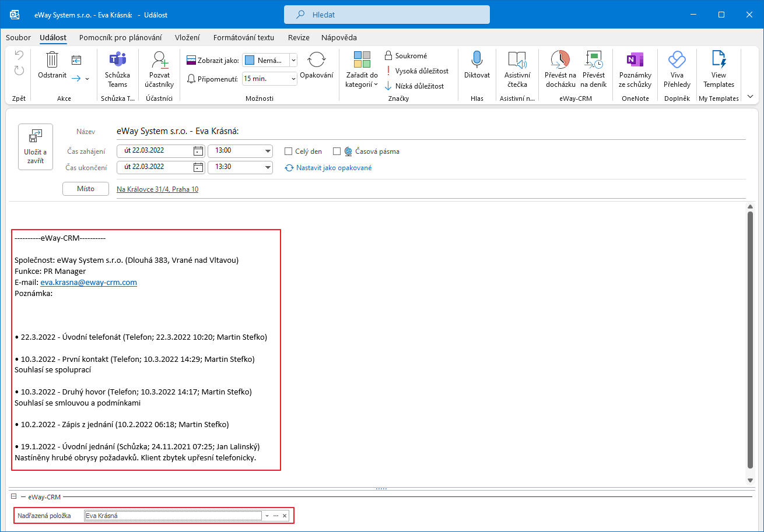
Task: Open the forward arrow dropdown in Akce
Action: (x=87, y=78)
